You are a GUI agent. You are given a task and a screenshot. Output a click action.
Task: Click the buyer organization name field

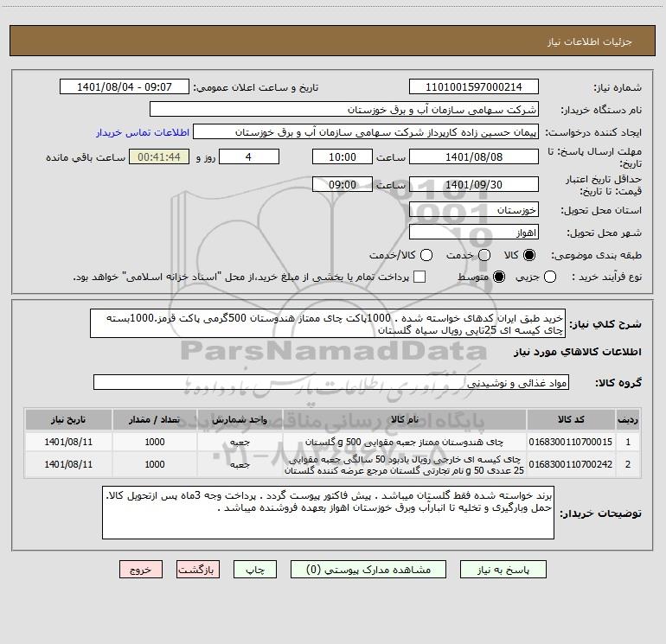[x=344, y=109]
